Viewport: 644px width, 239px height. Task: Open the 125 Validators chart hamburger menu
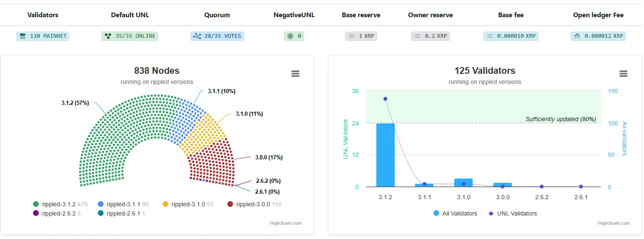pyautogui.click(x=623, y=74)
